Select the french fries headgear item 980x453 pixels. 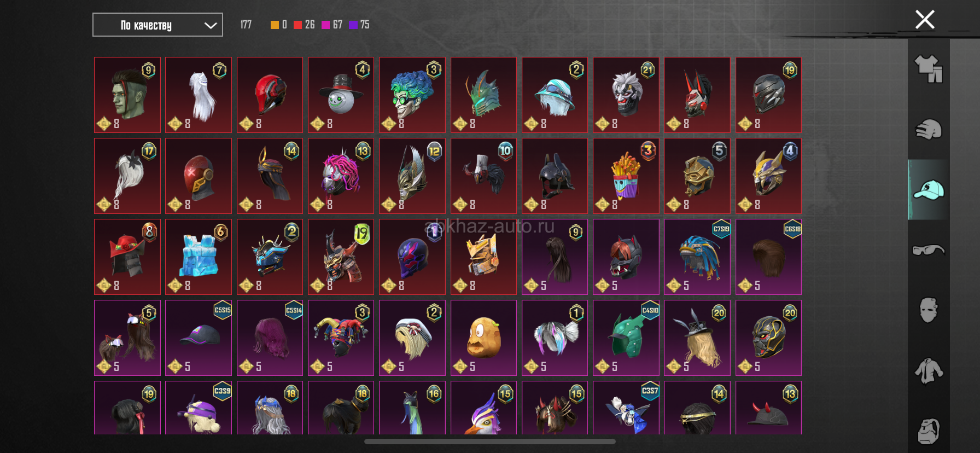click(x=626, y=176)
